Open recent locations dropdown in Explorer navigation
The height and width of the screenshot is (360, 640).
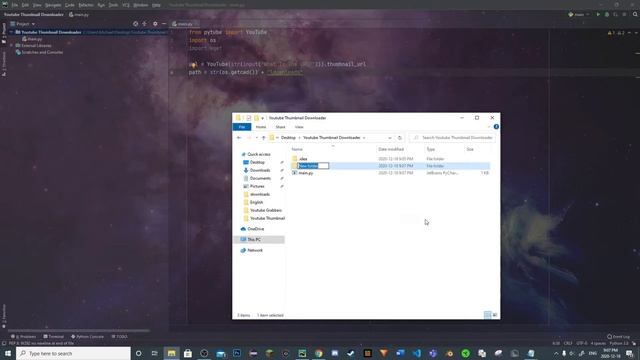(x=256, y=138)
